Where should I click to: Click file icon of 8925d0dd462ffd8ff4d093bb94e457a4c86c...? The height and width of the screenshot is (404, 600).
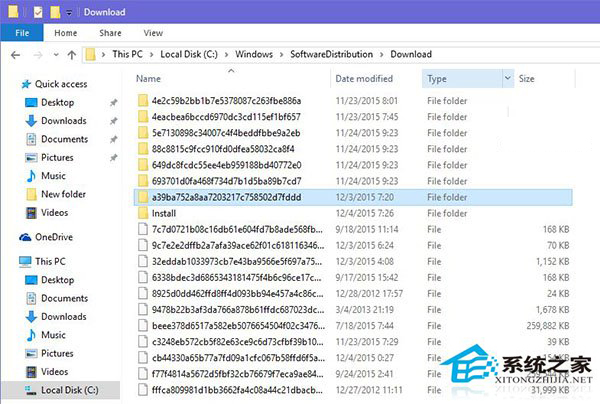pos(143,293)
